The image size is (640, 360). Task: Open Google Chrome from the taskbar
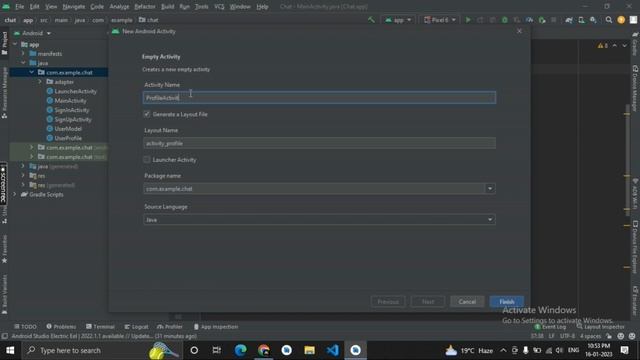tap(264, 350)
